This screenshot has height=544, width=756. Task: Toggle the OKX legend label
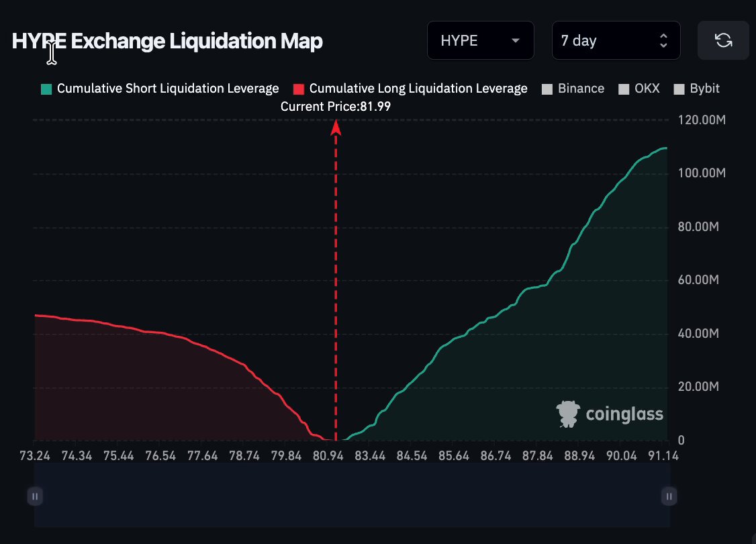(647, 88)
